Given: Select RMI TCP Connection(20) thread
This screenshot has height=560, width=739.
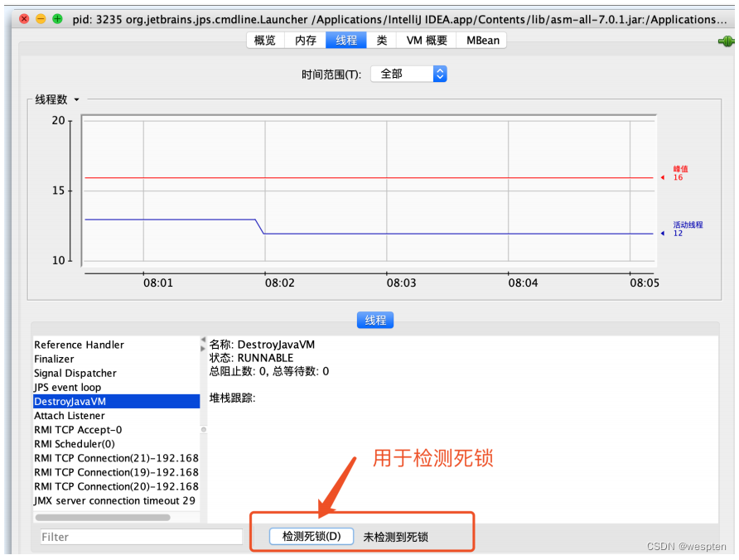Looking at the screenshot, I should [x=117, y=486].
